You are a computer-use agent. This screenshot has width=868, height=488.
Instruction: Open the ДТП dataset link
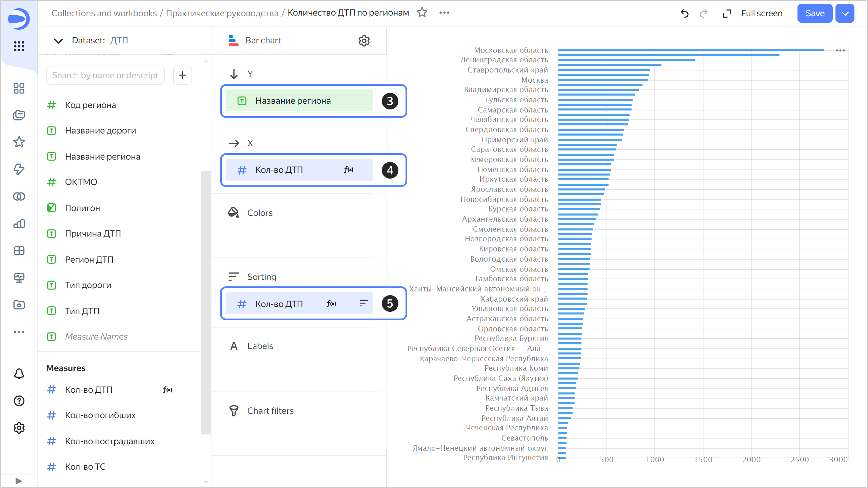pos(119,41)
